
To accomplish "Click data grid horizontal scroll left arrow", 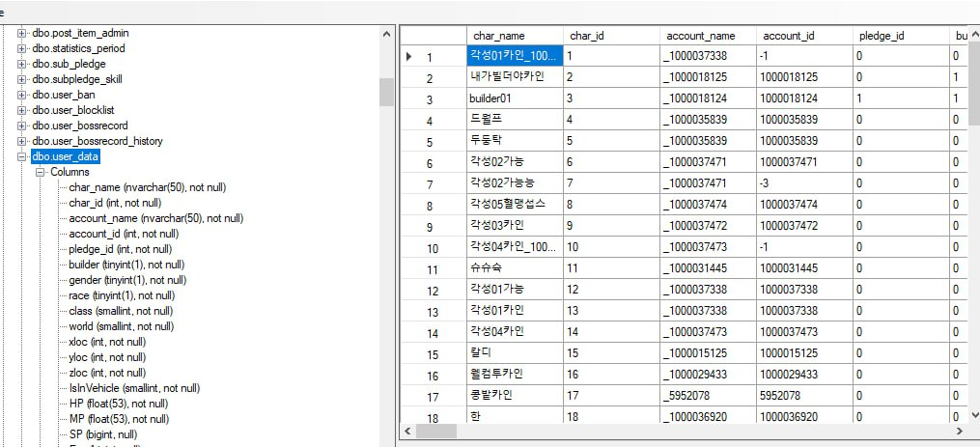I will click(x=407, y=432).
